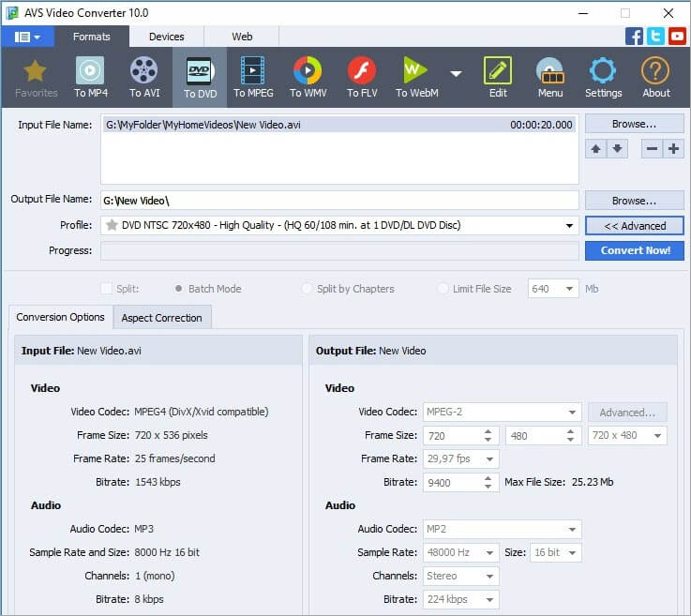Screen dimensions: 691x616
Task: Move input file down with arrow button
Action: [618, 149]
